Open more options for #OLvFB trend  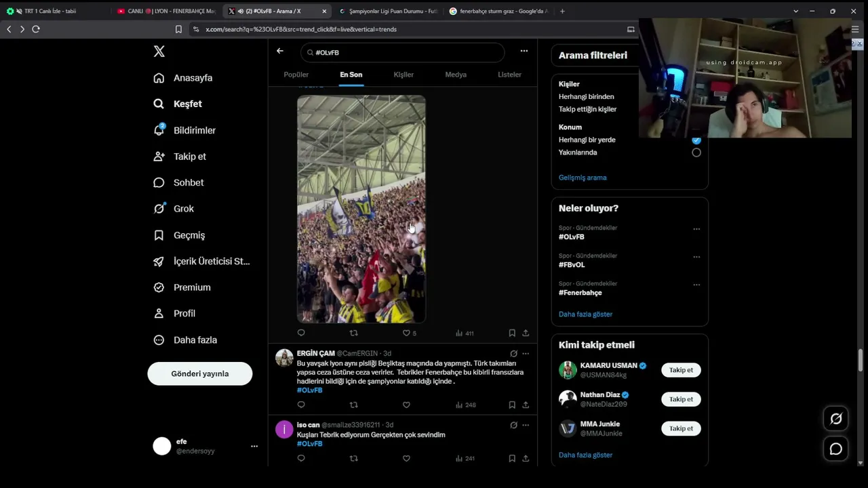pos(696,229)
